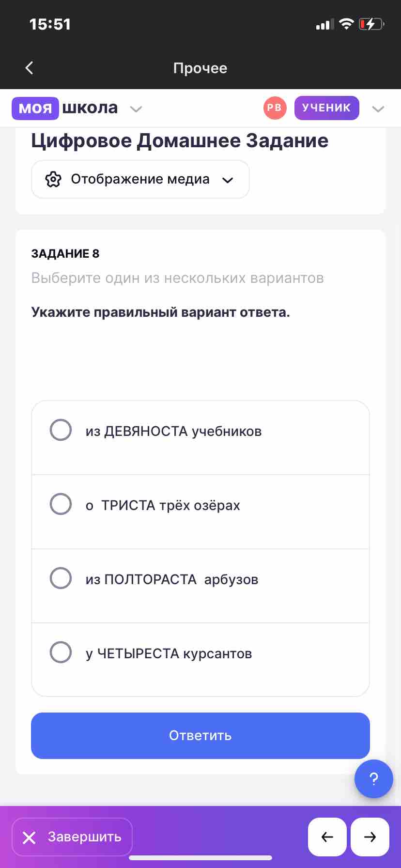The height and width of the screenshot is (868, 401).
Task: Expand the Отображение медиа dropdown
Action: pyautogui.click(x=140, y=179)
